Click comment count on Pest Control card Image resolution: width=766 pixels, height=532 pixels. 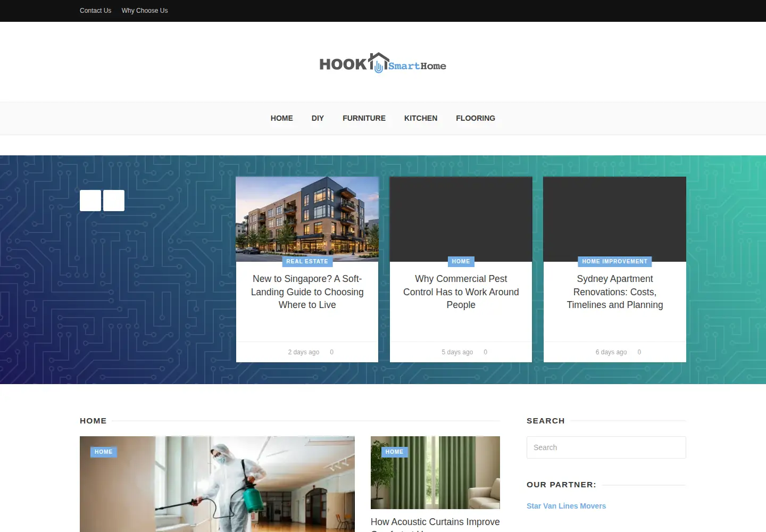tap(485, 352)
